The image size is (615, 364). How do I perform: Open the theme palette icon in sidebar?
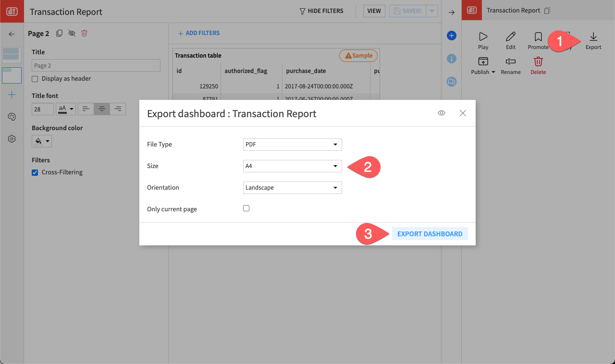click(12, 117)
